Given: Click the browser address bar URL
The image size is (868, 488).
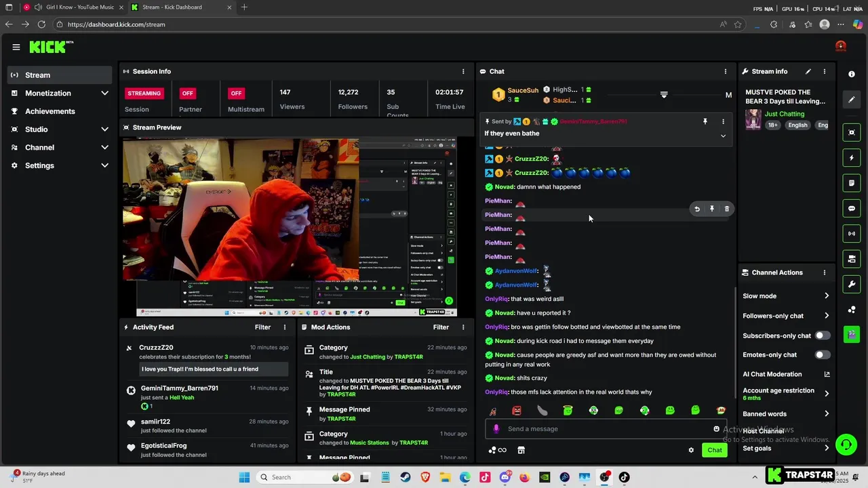Looking at the screenshot, I should tap(116, 24).
